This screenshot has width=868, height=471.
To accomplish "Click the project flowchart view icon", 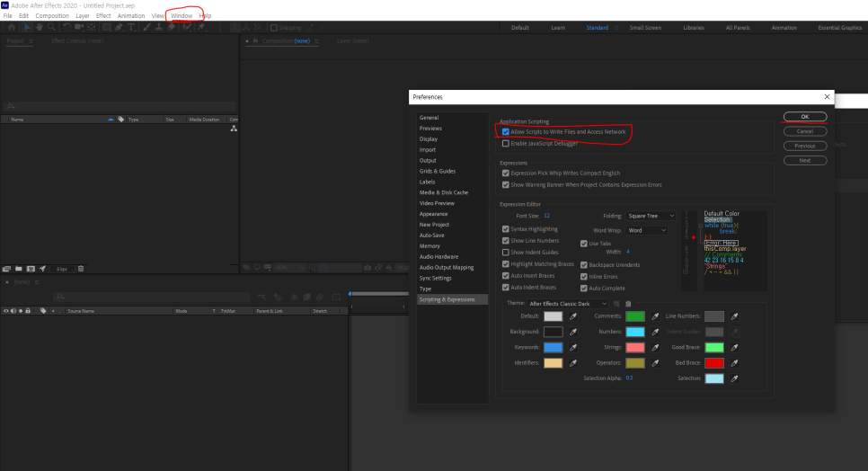I will [x=234, y=129].
